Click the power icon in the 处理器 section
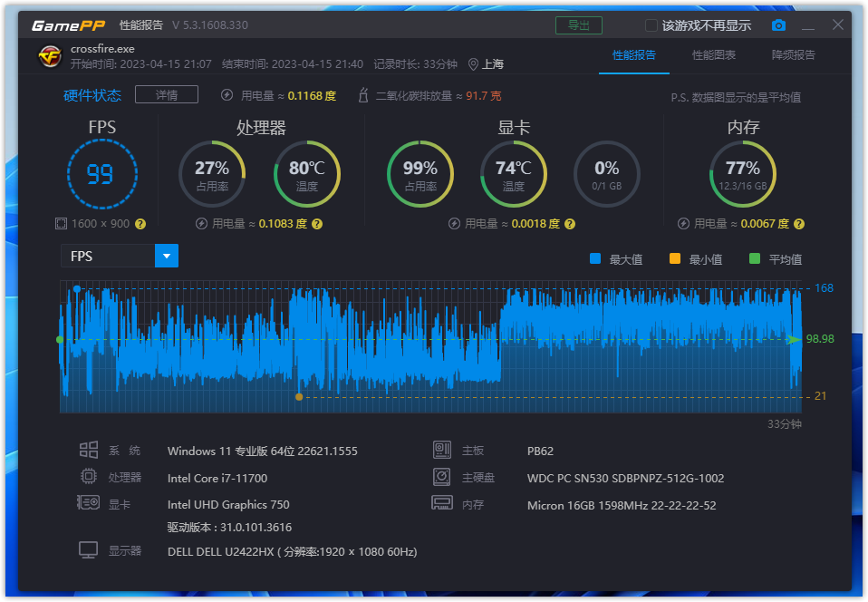This screenshot has height=602, width=868. pos(201,224)
